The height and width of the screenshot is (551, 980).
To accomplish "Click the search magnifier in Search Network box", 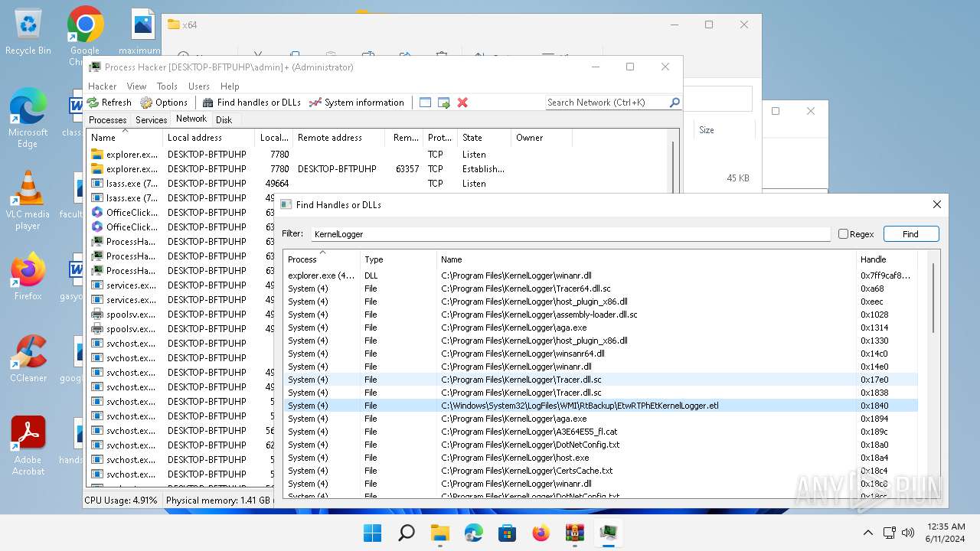I will click(675, 103).
